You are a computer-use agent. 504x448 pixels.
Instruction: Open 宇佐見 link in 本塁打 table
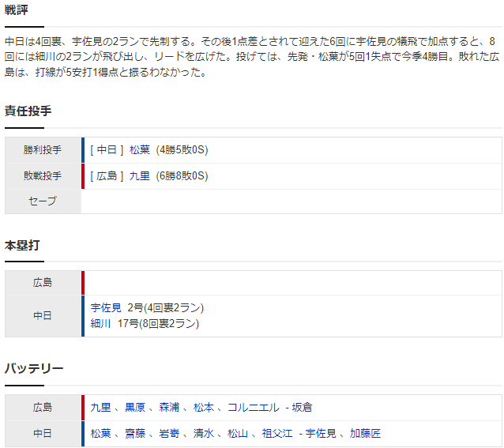[106, 307]
